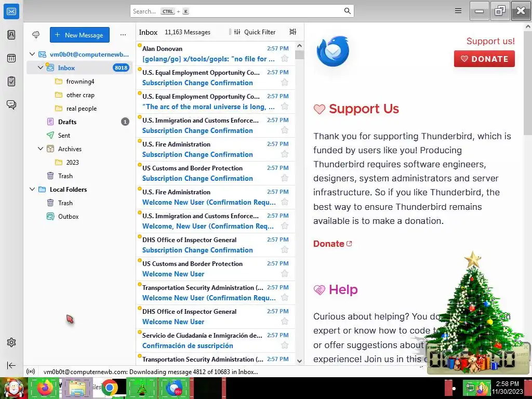Open Firefox from the taskbar
Viewport: 532px width, 399px height.
tap(45, 388)
